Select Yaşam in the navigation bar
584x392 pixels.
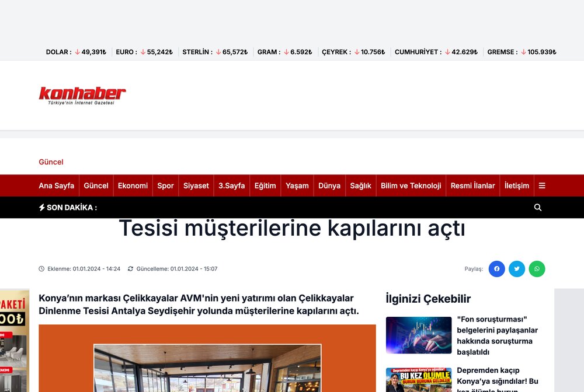(297, 185)
